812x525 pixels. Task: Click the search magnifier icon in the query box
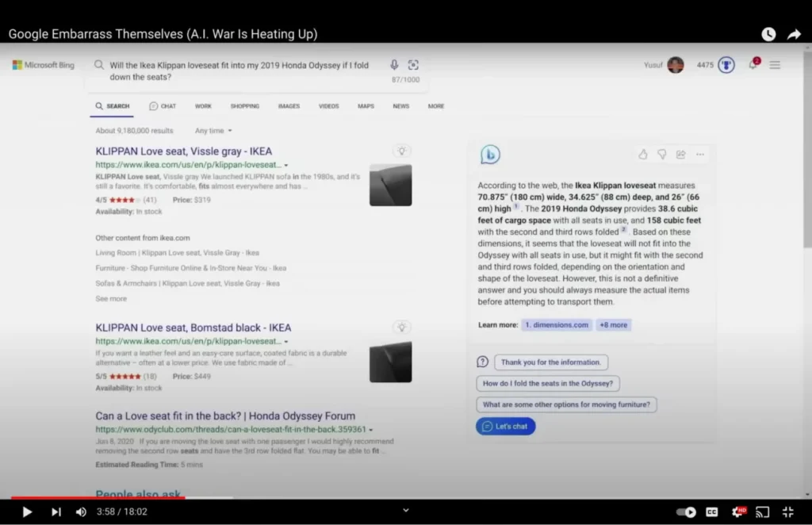pyautogui.click(x=99, y=65)
